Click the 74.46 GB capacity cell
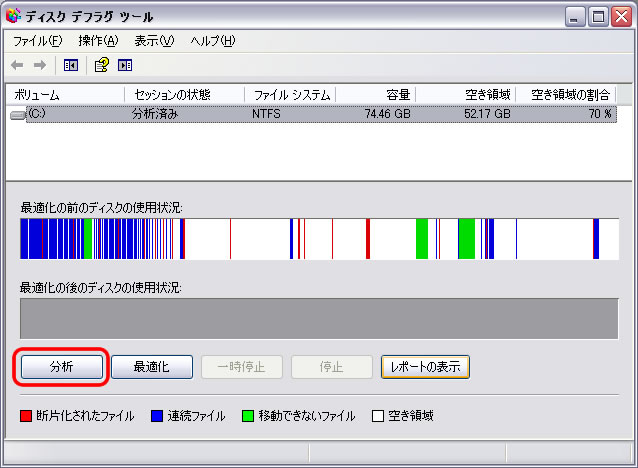This screenshot has height=468, width=638. (x=387, y=114)
